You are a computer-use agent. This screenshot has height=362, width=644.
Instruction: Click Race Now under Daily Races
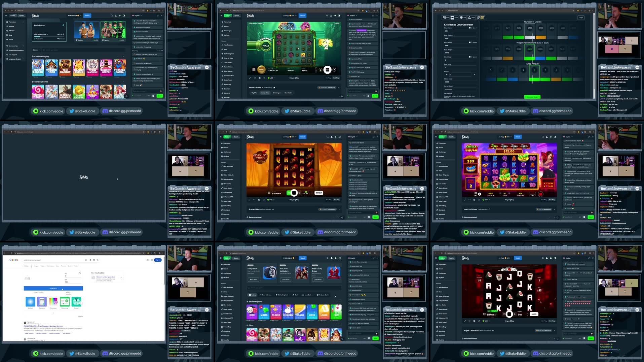click(254, 280)
